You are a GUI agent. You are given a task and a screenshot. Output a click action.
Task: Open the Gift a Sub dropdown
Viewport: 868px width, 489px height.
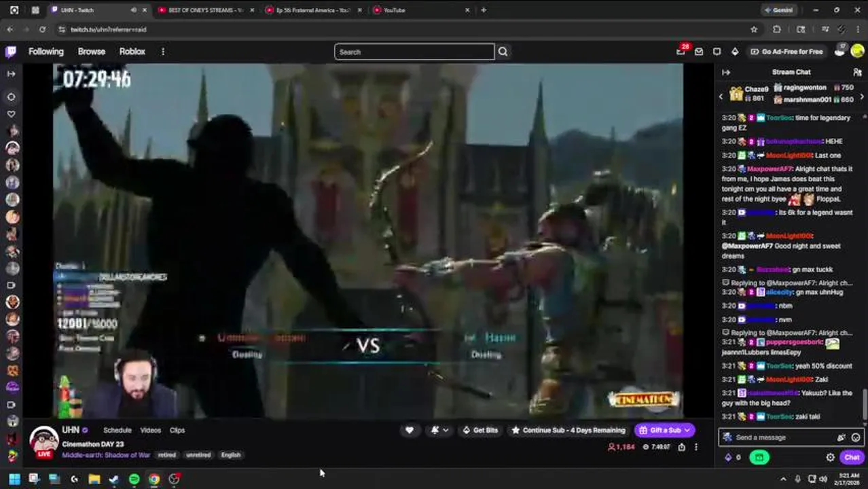point(664,430)
